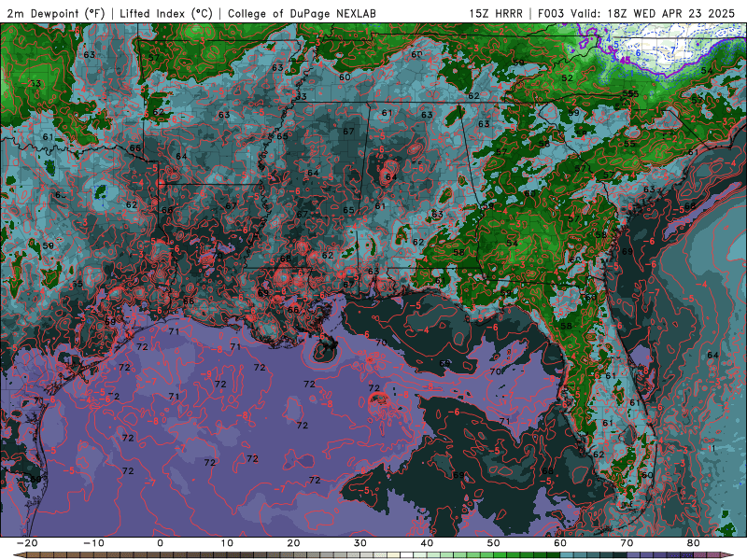Screen dimensions: 747x560
Task: Click the "70" color scale label
Action: pyautogui.click(x=627, y=543)
